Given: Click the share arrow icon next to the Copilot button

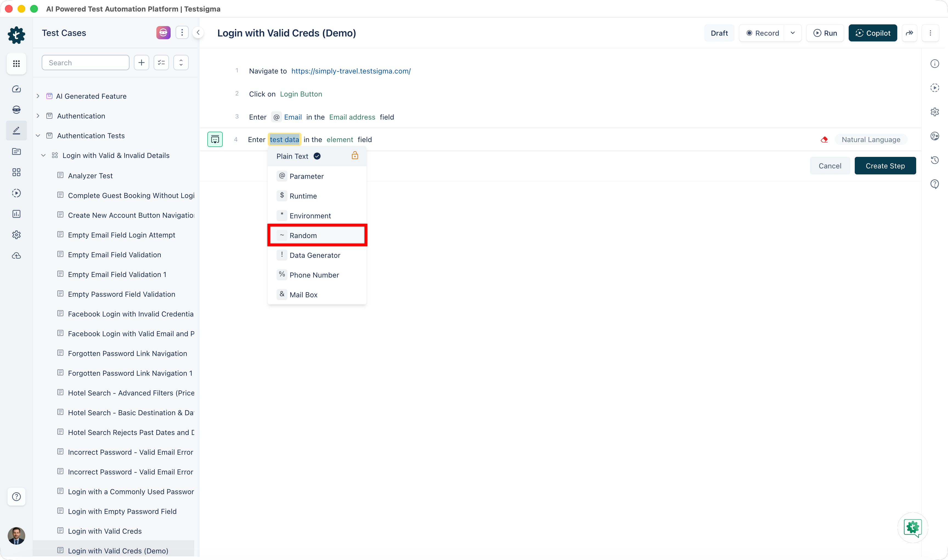Looking at the screenshot, I should 910,33.
